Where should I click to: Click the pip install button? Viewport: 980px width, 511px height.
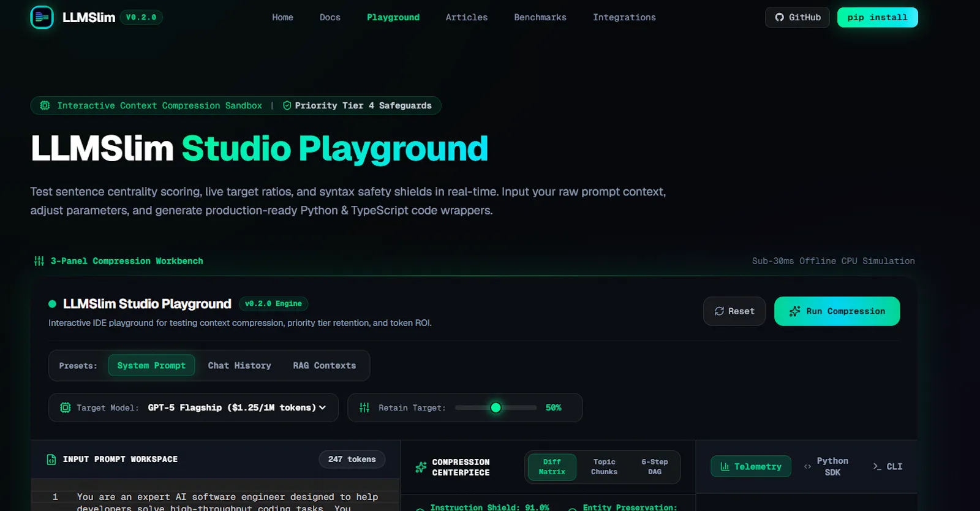877,17
